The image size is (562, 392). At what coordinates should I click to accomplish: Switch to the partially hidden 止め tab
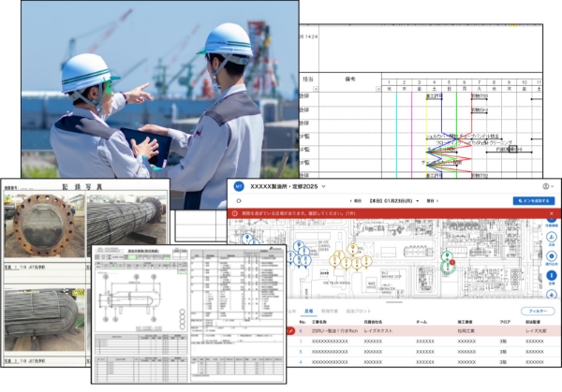tap(292, 312)
